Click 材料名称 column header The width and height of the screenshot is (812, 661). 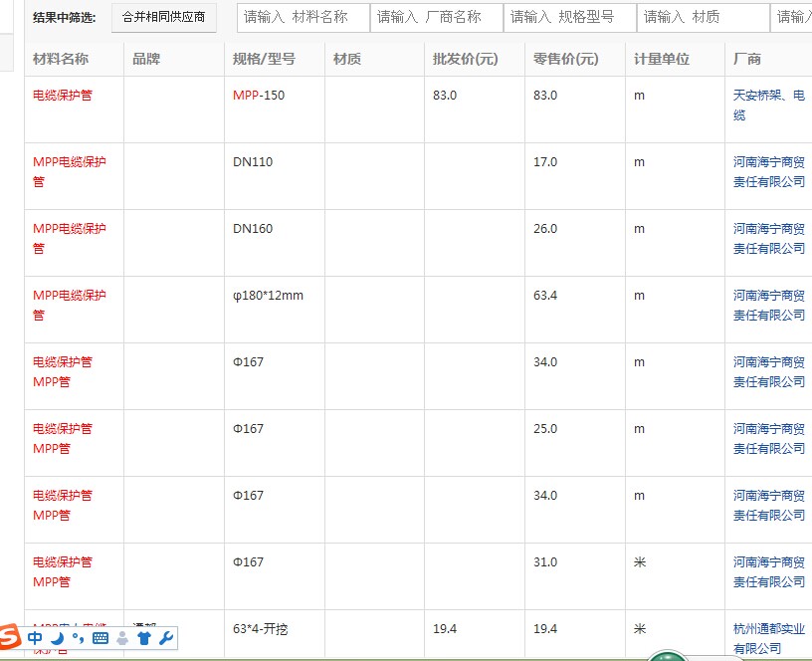(x=61, y=59)
